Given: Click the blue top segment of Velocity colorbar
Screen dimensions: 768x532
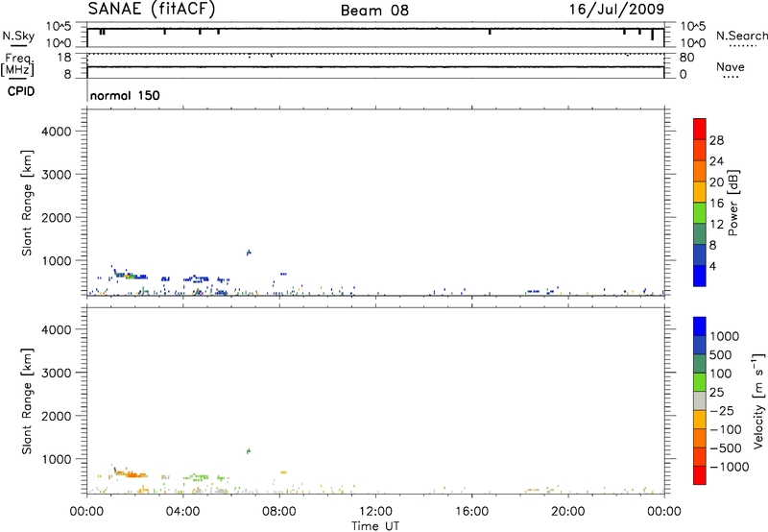Looking at the screenshot, I should (x=700, y=326).
